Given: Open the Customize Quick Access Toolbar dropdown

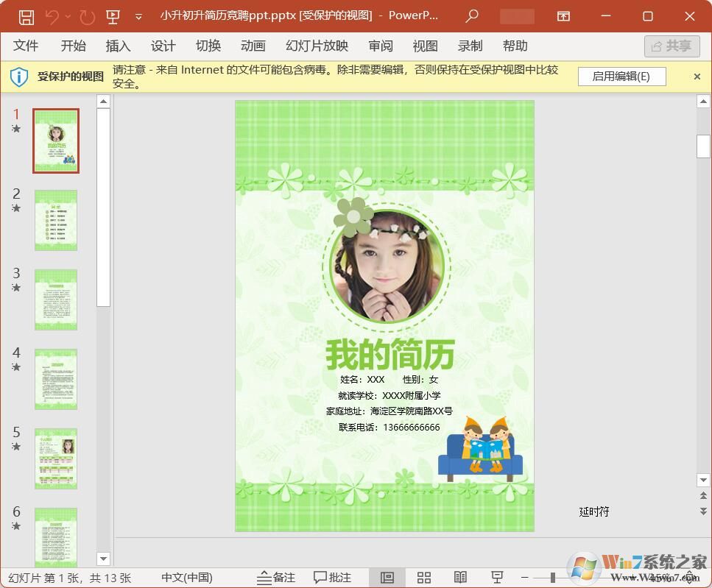Looking at the screenshot, I should pyautogui.click(x=140, y=16).
